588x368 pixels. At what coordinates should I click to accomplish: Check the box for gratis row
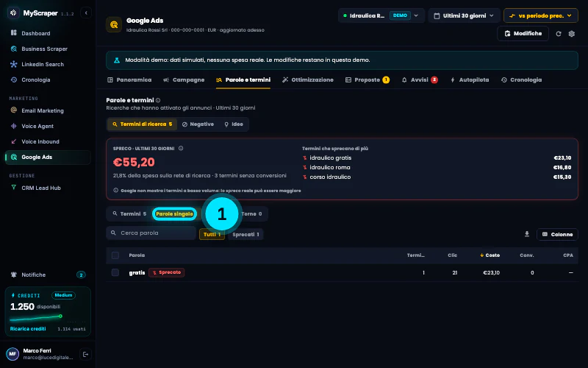[115, 272]
